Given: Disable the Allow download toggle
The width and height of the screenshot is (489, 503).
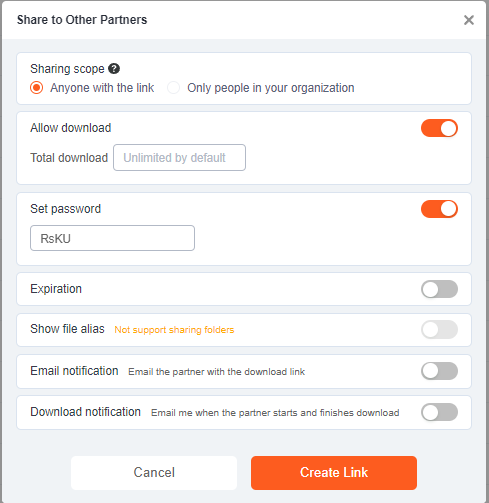Looking at the screenshot, I should (x=439, y=128).
